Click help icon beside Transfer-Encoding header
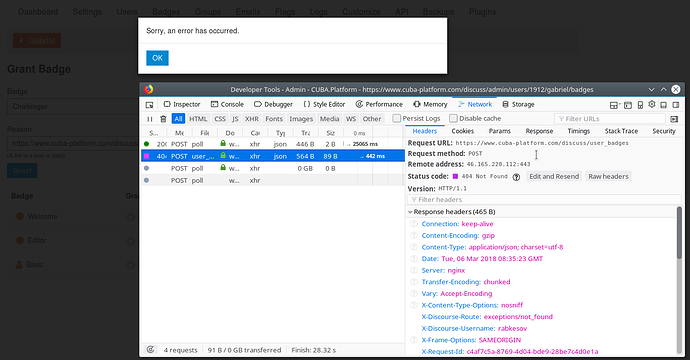Viewport: 690px width, 360px height. [414, 282]
